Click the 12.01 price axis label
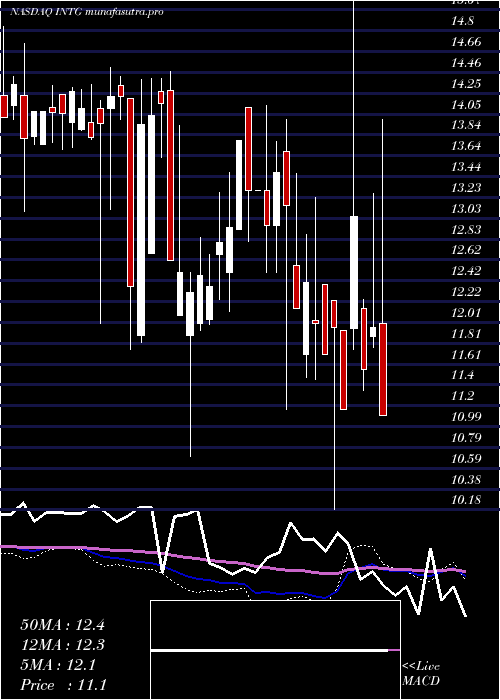The height and width of the screenshot is (700, 500). coord(467,313)
